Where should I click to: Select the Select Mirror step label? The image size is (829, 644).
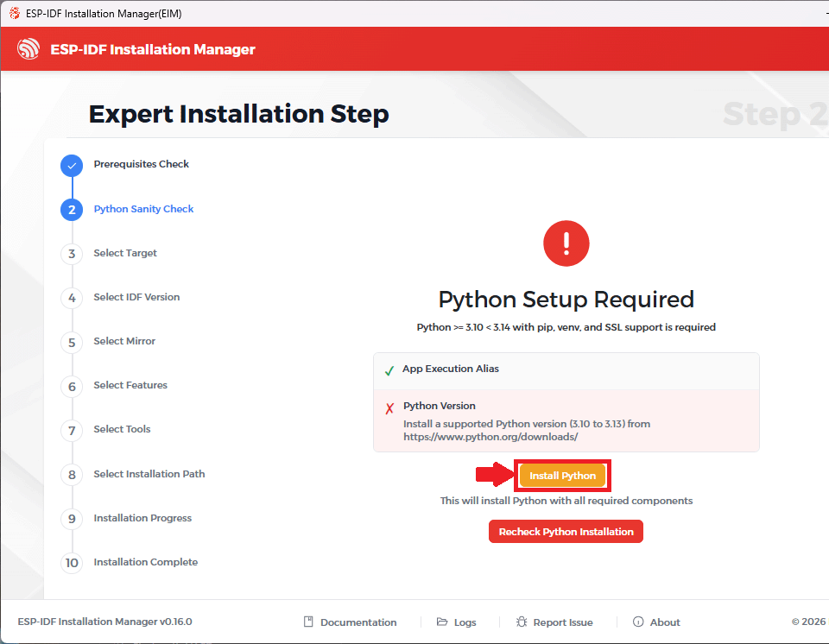point(124,341)
